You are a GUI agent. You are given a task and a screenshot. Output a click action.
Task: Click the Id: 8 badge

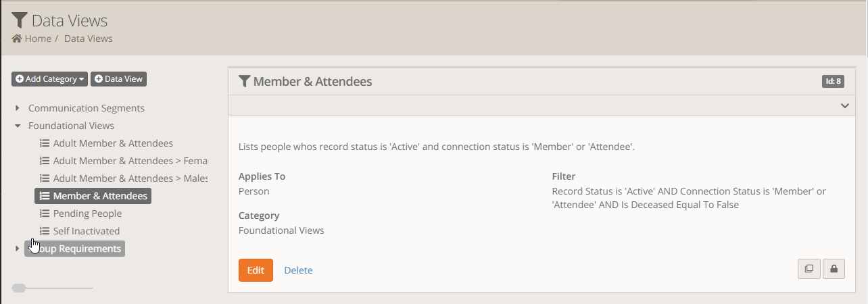pyautogui.click(x=833, y=82)
